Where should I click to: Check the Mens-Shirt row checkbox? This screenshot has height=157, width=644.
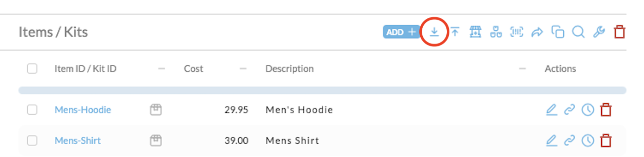click(x=32, y=140)
